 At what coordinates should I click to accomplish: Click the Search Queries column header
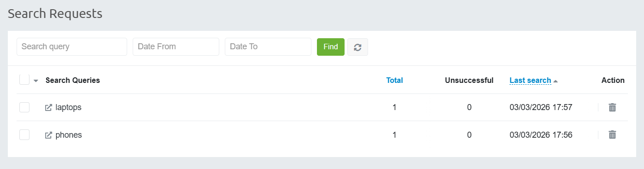point(73,80)
